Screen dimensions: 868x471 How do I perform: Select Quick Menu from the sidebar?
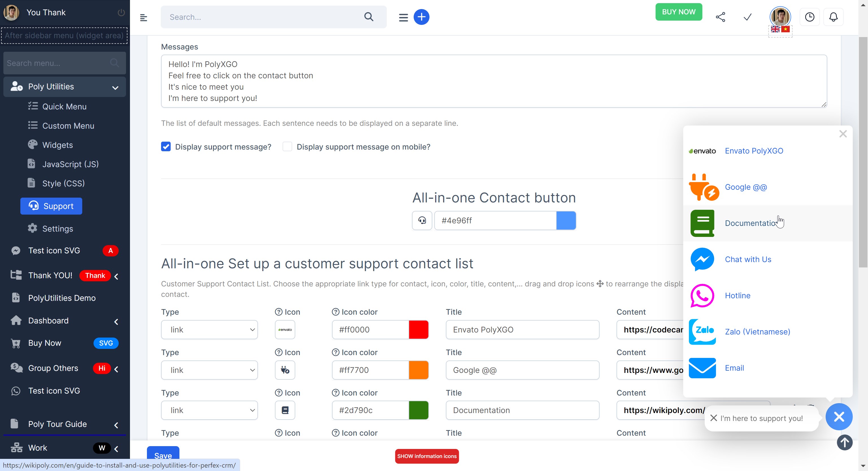point(64,106)
